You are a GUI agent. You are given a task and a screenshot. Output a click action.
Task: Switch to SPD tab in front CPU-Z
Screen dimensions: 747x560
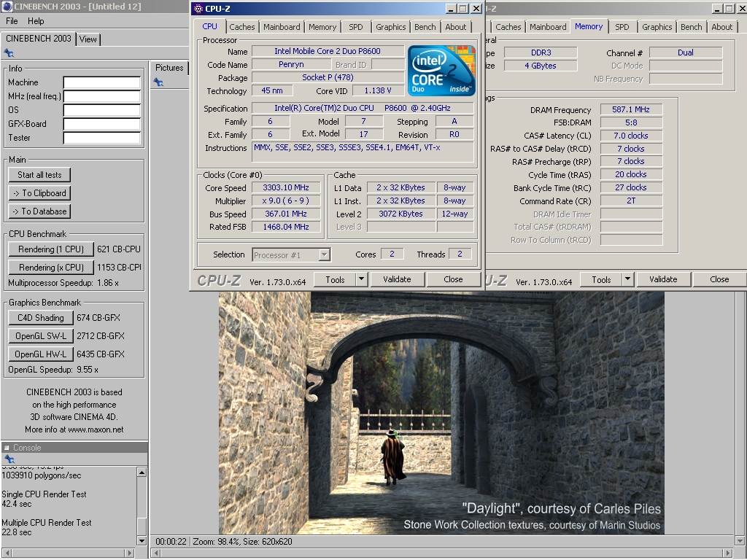(355, 27)
